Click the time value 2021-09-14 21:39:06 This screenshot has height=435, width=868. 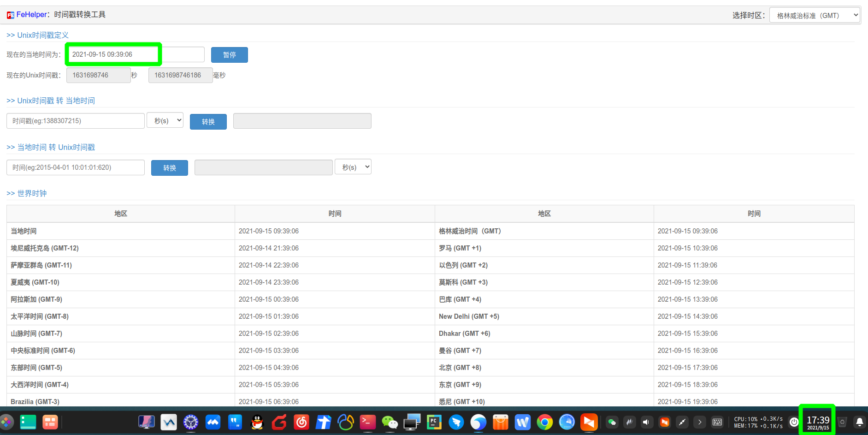[x=269, y=248]
